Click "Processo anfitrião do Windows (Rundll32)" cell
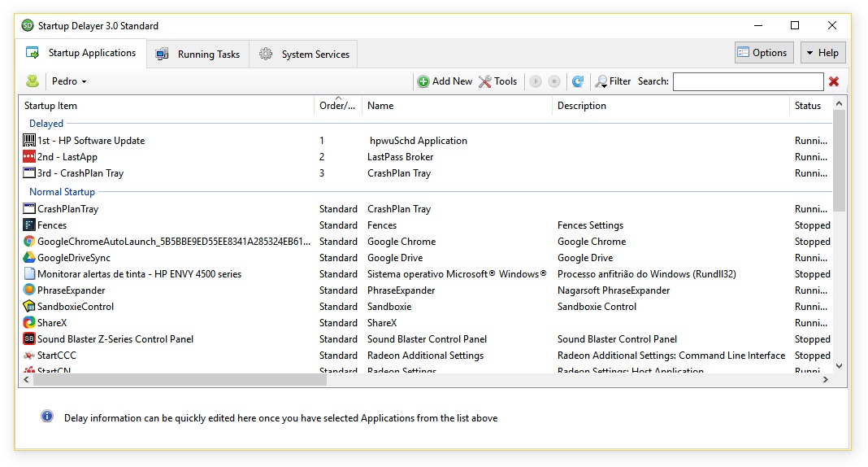 pyautogui.click(x=647, y=274)
